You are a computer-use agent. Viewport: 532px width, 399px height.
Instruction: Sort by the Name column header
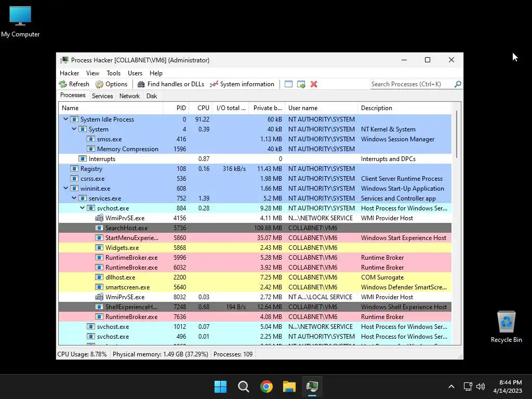pos(111,108)
